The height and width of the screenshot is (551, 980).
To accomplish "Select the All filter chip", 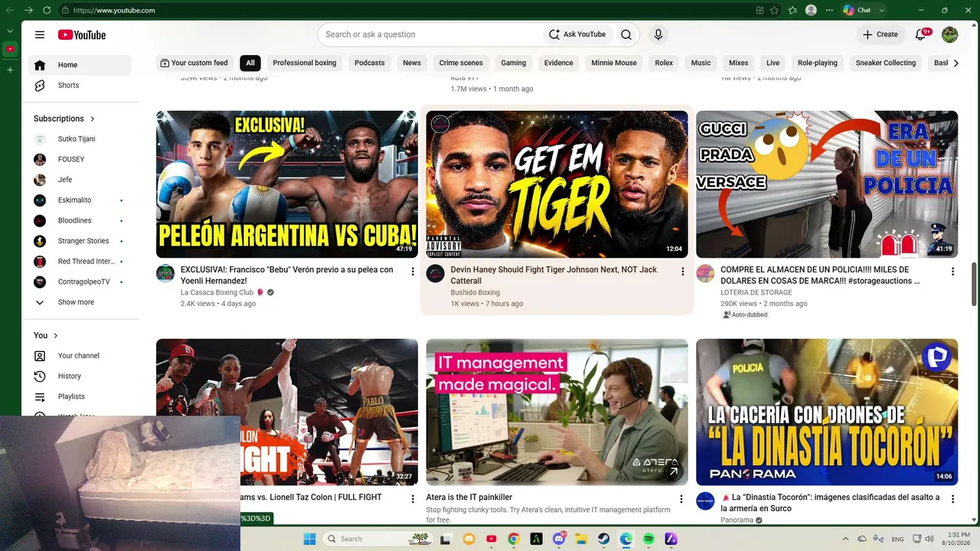I will 250,63.
